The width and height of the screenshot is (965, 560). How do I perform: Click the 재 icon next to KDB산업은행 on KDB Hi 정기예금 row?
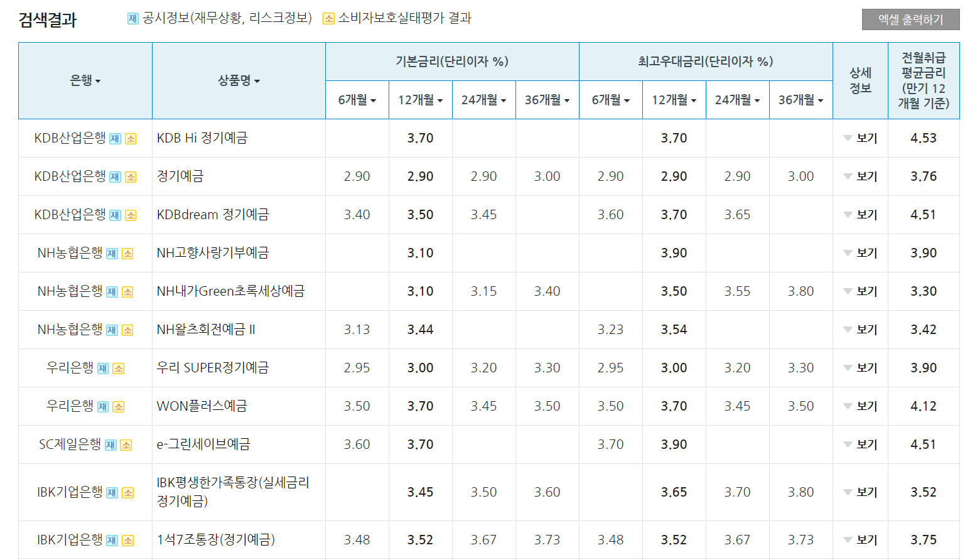coord(116,139)
